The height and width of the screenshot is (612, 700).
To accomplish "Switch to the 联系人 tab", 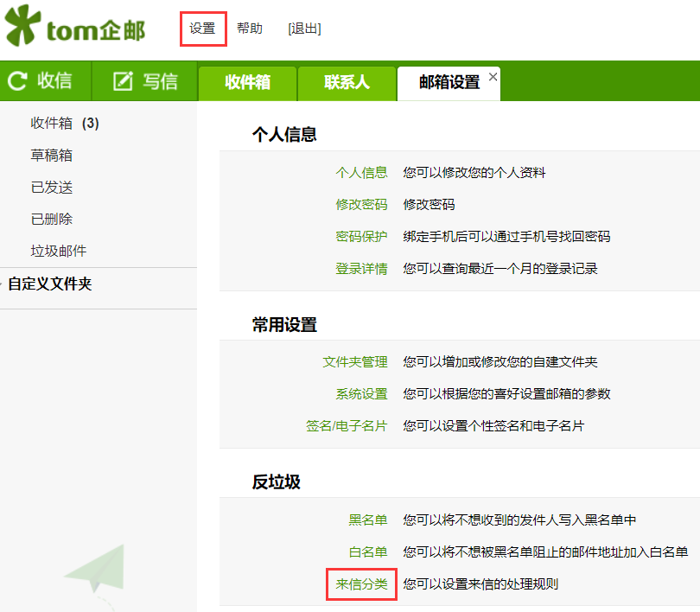I will [347, 83].
